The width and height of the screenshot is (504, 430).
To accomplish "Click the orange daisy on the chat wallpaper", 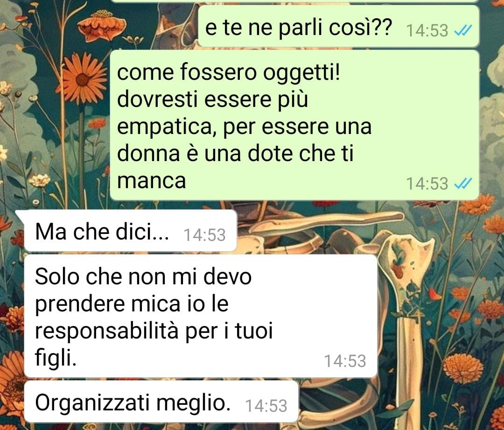I will (84, 79).
